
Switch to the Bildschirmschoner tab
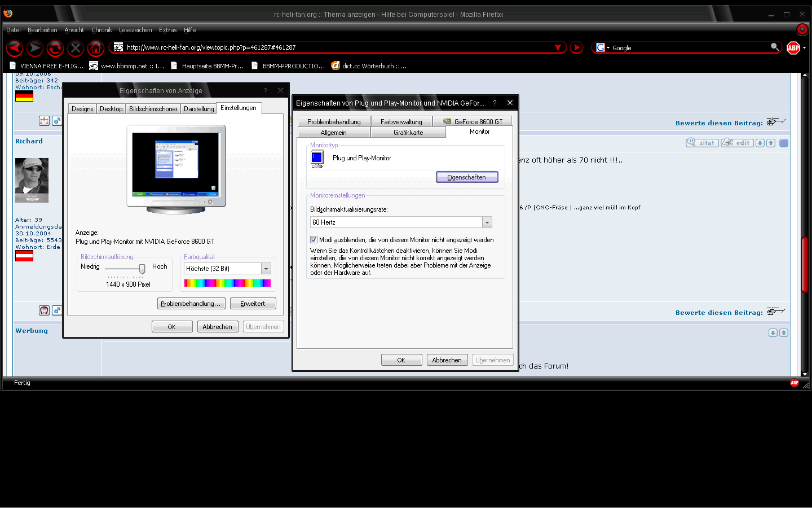click(x=153, y=109)
